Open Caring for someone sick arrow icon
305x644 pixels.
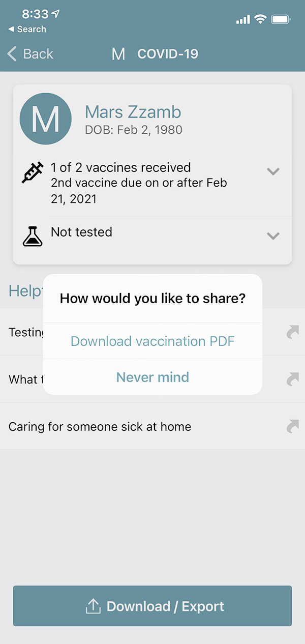click(292, 426)
